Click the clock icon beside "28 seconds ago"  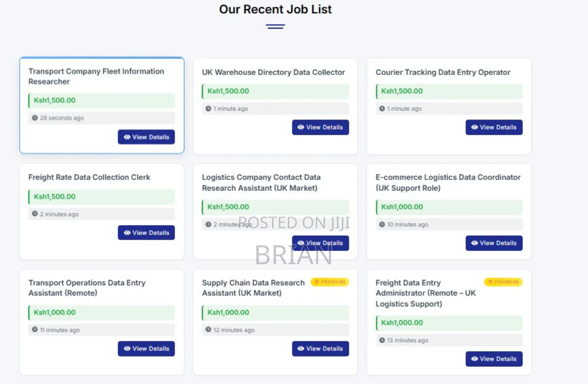tap(35, 118)
